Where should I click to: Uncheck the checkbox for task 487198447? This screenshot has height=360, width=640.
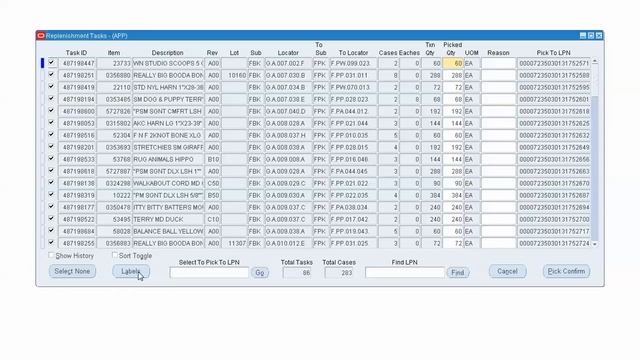(51, 63)
